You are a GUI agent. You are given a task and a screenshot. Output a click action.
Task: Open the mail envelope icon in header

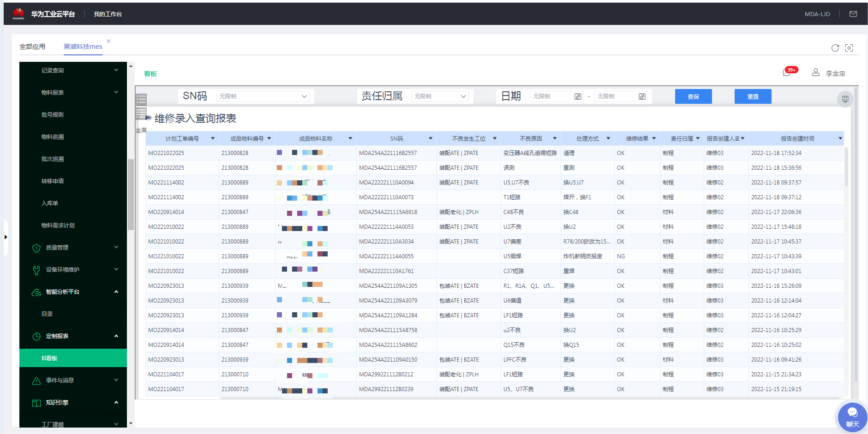coord(853,14)
